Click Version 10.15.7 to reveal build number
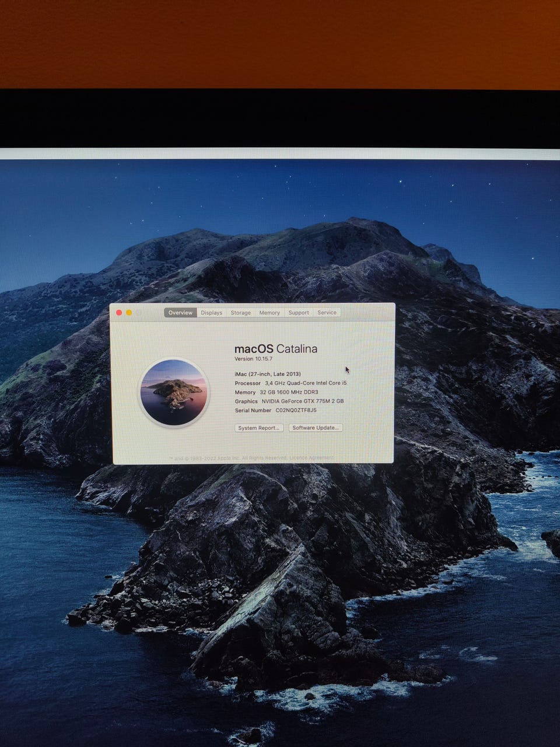Viewport: 560px width, 747px height. coord(253,359)
